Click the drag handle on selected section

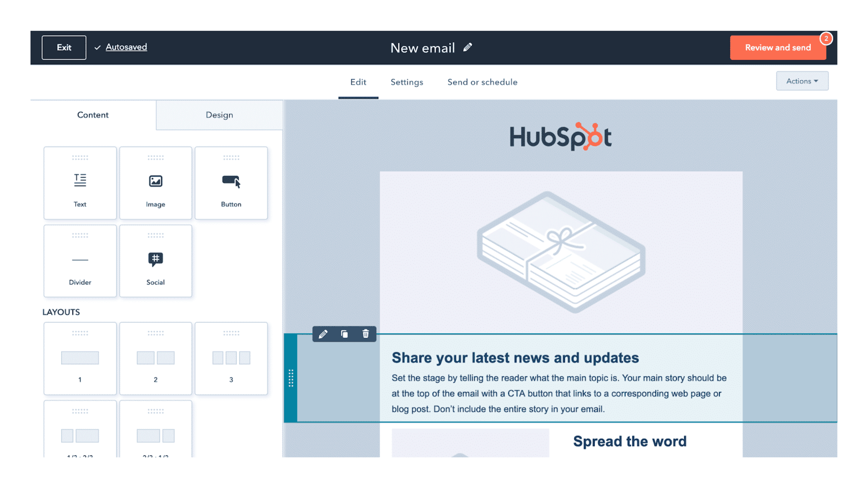click(291, 378)
